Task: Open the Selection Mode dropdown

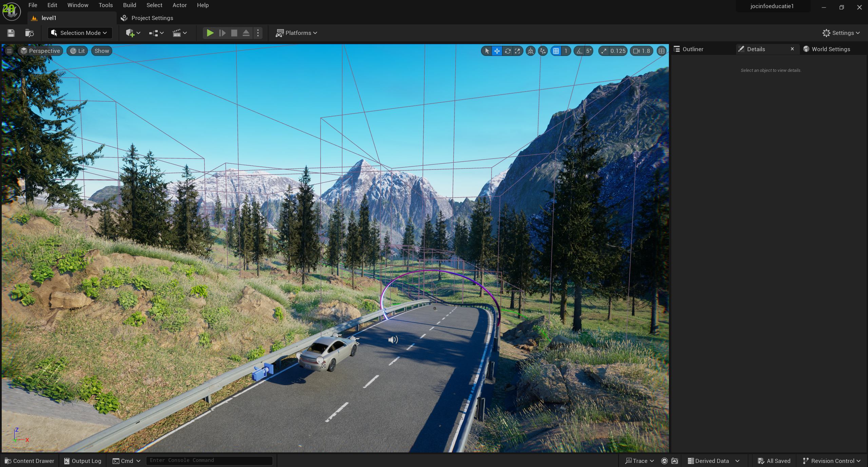Action: pos(80,33)
